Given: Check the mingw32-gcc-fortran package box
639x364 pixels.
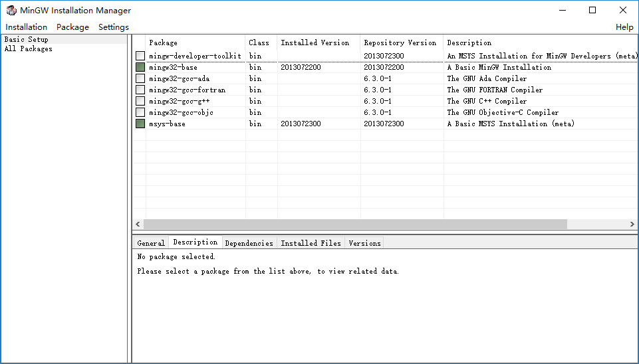Looking at the screenshot, I should (x=140, y=90).
